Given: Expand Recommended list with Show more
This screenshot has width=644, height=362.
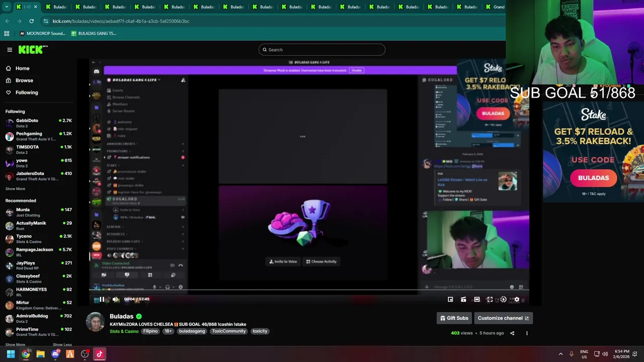Looking at the screenshot, I should [15, 345].
